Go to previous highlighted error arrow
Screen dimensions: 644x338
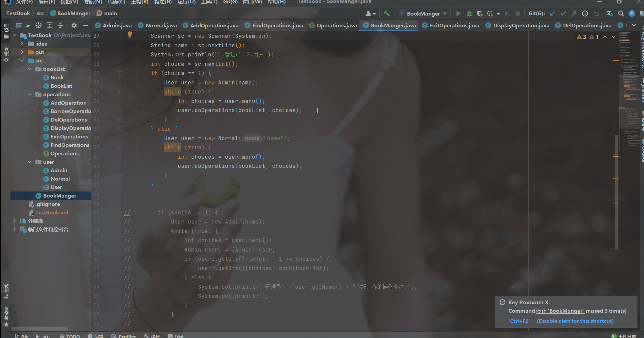click(x=605, y=36)
